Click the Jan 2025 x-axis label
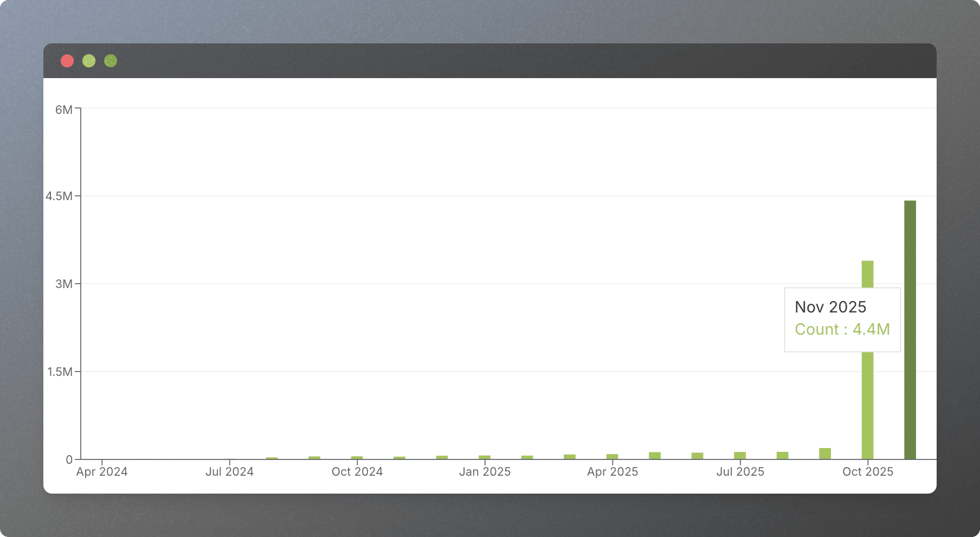The height and width of the screenshot is (537, 980). click(485, 472)
